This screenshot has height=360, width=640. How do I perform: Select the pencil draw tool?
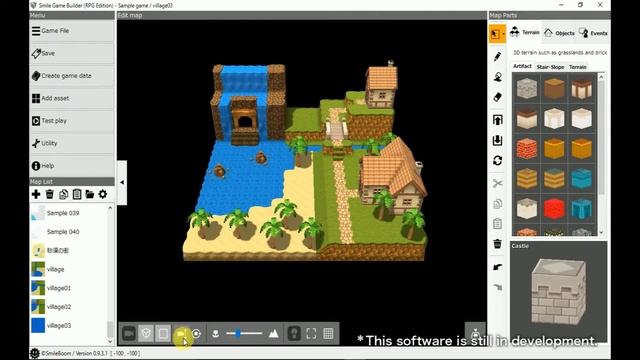click(x=497, y=56)
